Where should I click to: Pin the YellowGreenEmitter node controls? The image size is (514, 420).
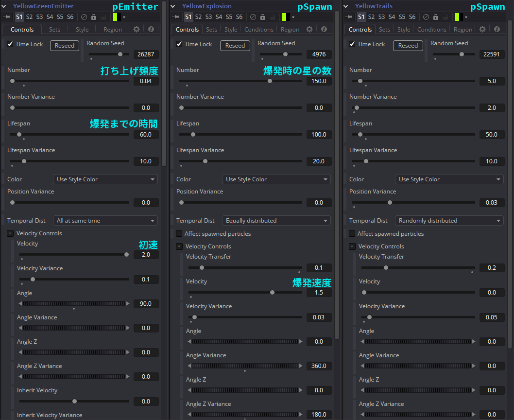tap(6, 17)
